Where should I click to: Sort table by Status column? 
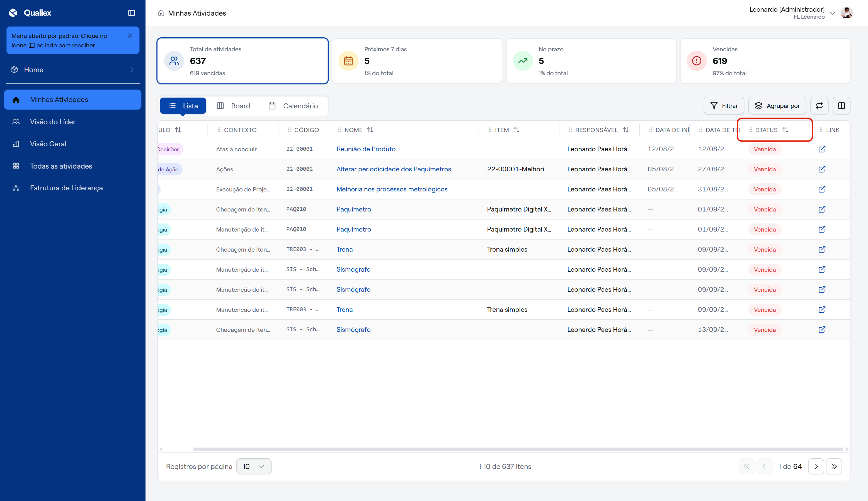point(785,130)
